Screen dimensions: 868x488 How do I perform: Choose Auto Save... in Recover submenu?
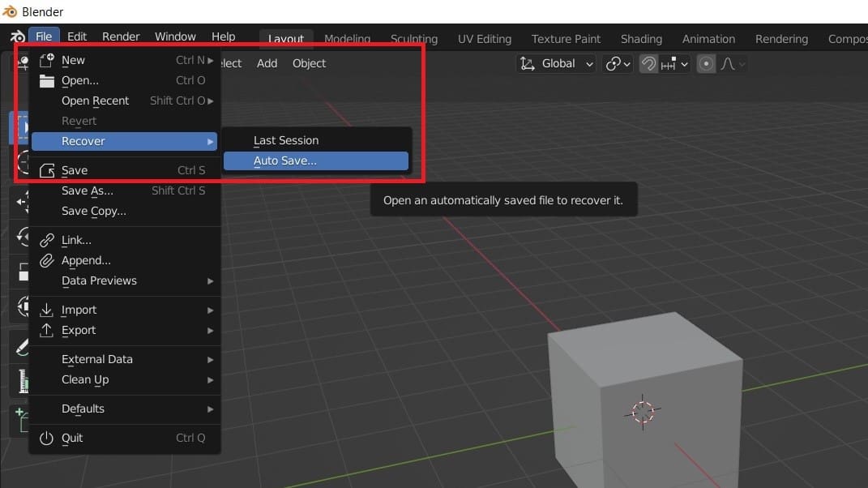click(316, 161)
